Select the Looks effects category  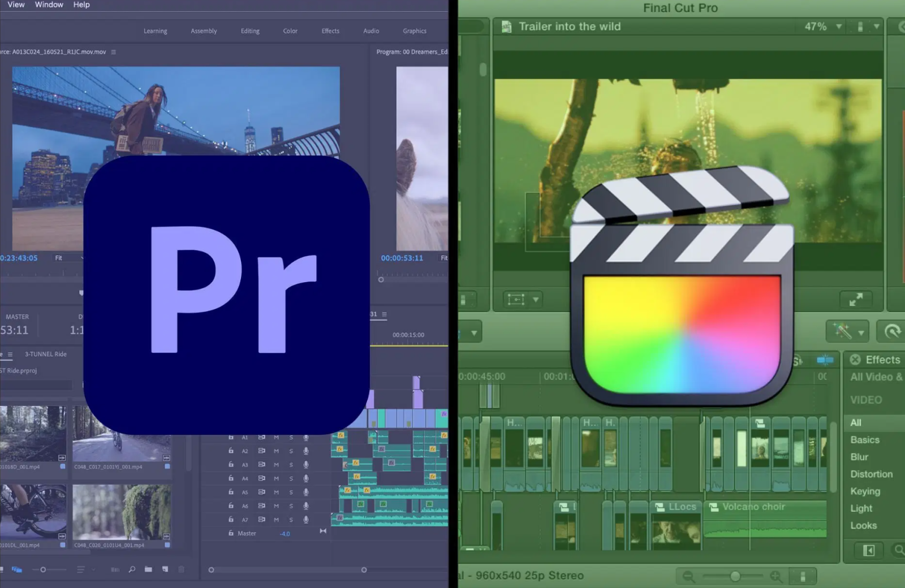864,526
